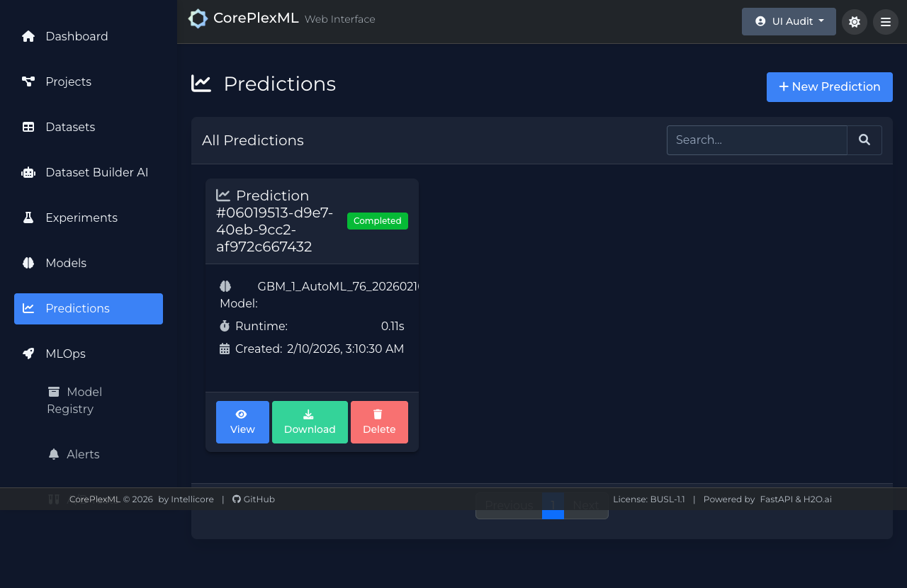The image size is (907, 588).
Task: Go to Projects in the sidebar
Action: tap(68, 81)
